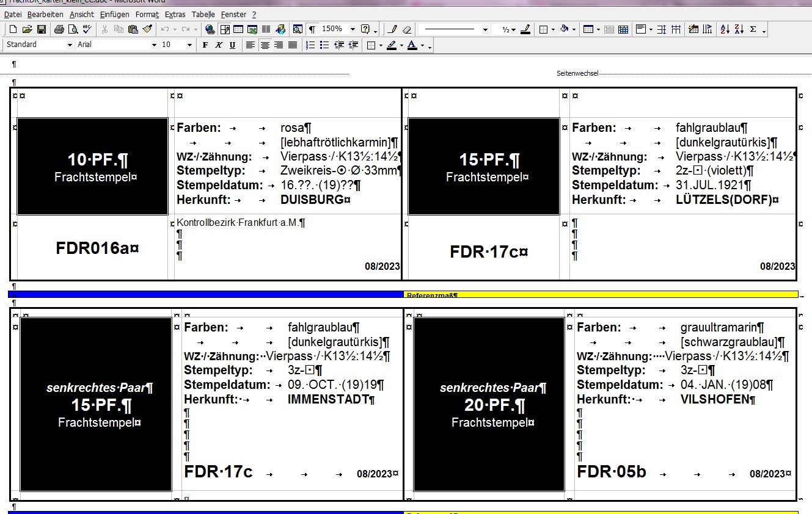
Task: Sort ascending with the A-Z icon
Action: 725,29
